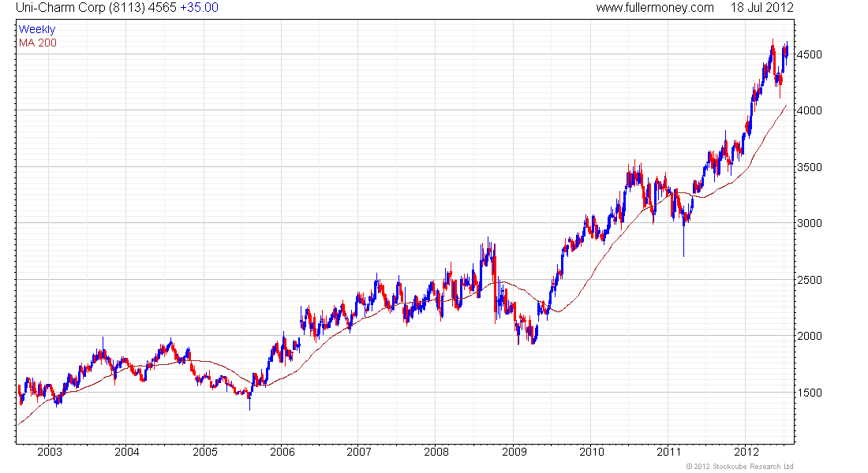868x473 pixels.
Task: Click the 2005 year axis label
Action: (205, 452)
